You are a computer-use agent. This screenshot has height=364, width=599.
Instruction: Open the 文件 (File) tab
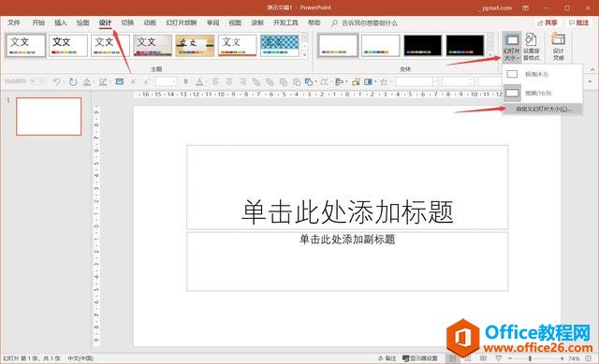pos(14,22)
